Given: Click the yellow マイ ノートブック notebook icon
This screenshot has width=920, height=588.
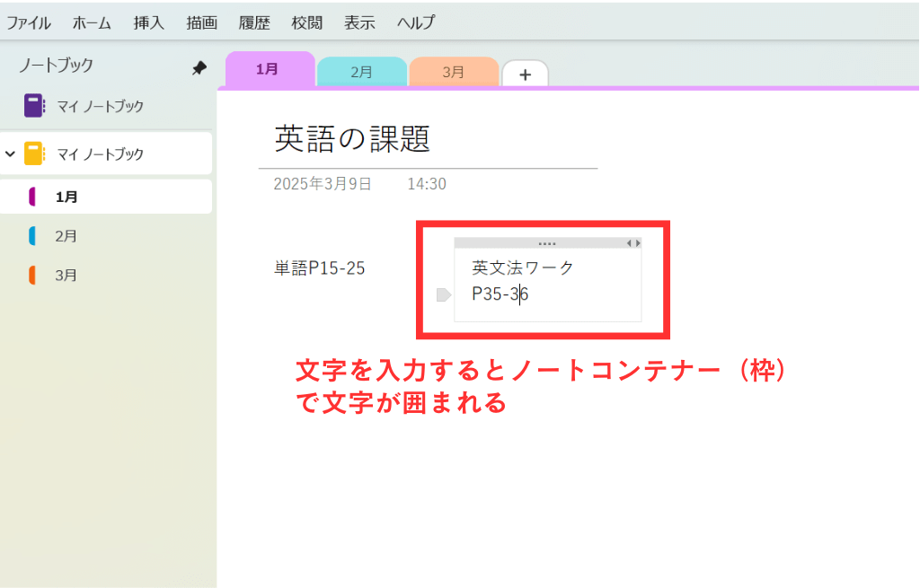Looking at the screenshot, I should [34, 154].
